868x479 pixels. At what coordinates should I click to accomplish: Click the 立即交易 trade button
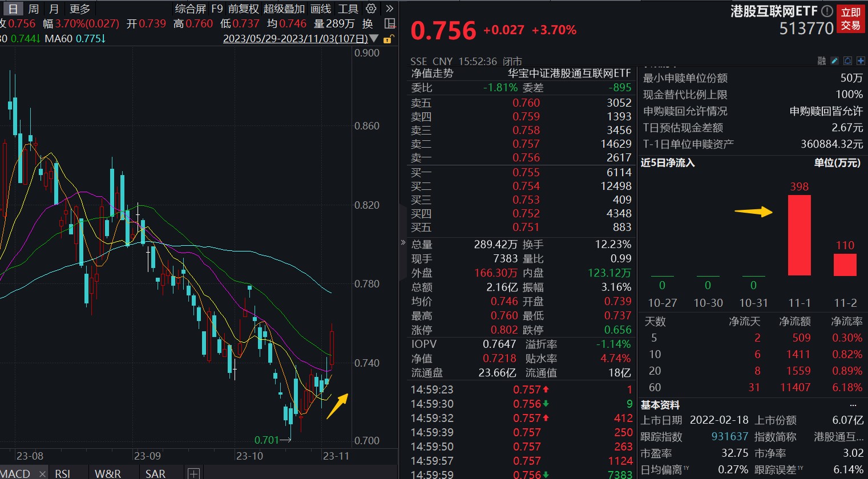coord(850,19)
